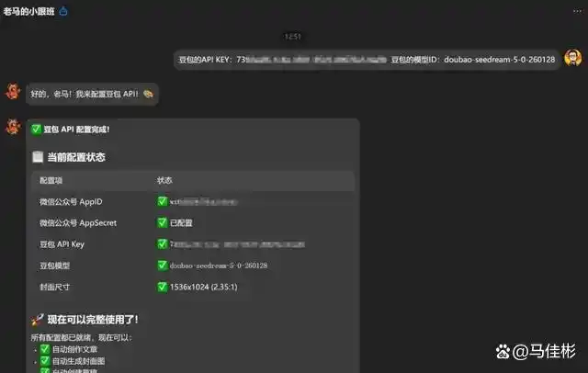This screenshot has height=373, width=588.
Task: Click the '状态' column header
Action: [164, 180]
